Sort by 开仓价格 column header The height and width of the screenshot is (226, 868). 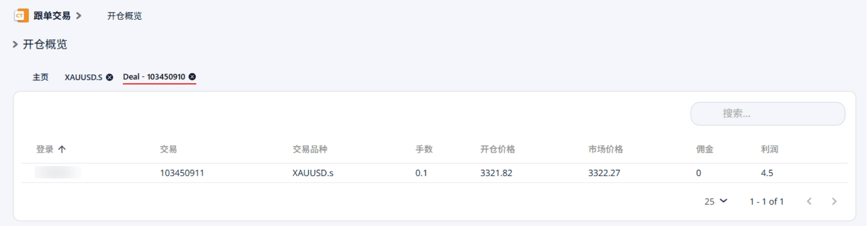(498, 149)
